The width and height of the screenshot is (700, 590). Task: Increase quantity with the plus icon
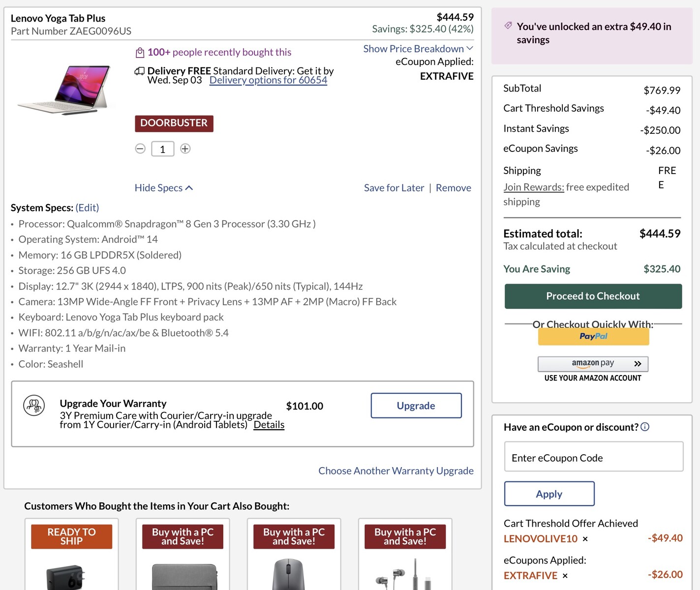(x=185, y=148)
